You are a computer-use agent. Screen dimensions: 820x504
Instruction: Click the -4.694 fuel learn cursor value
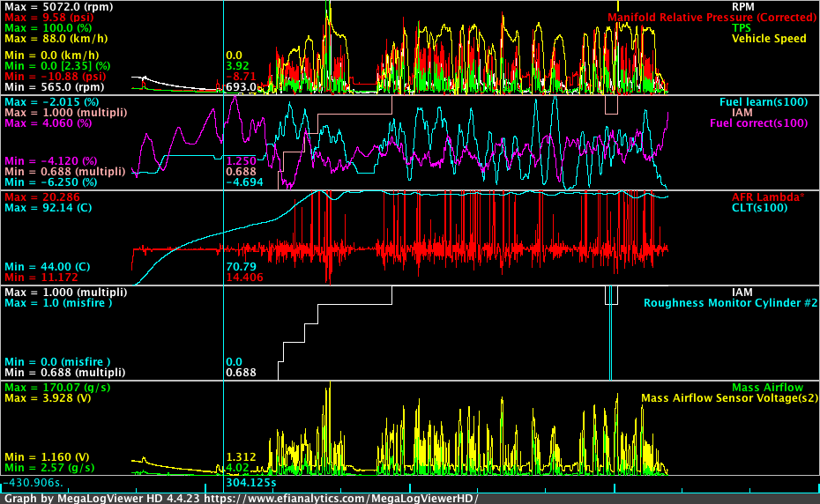244,182
